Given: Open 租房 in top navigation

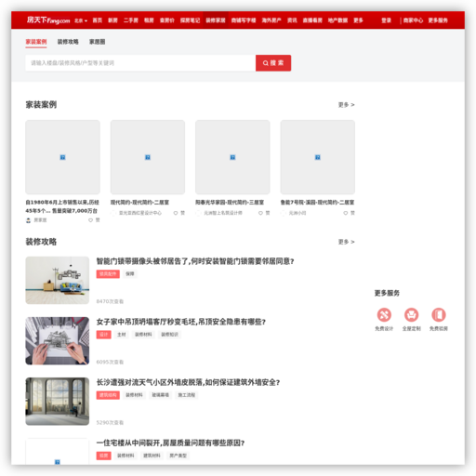Looking at the screenshot, I should point(149,20).
